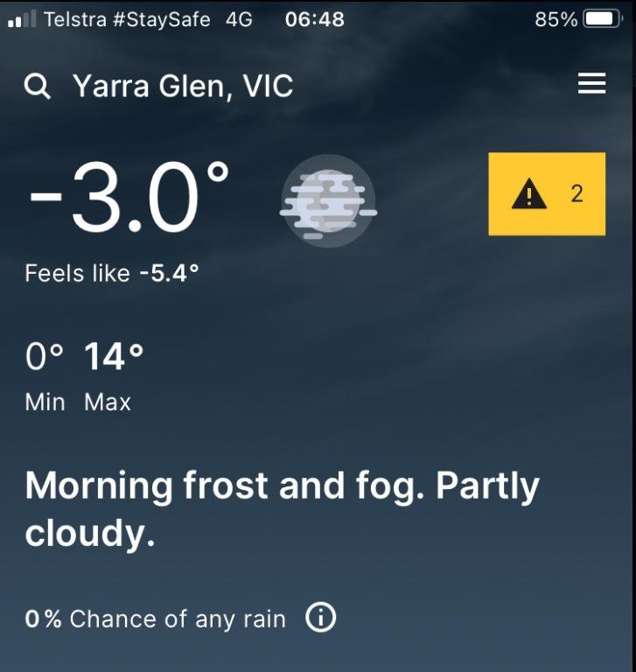Screen dimensions: 636x672
Task: Open the yellow weather warnings badge
Action: pos(547,193)
